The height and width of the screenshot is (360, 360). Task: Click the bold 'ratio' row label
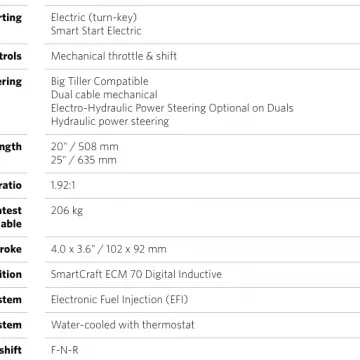pyautogui.click(x=11, y=185)
